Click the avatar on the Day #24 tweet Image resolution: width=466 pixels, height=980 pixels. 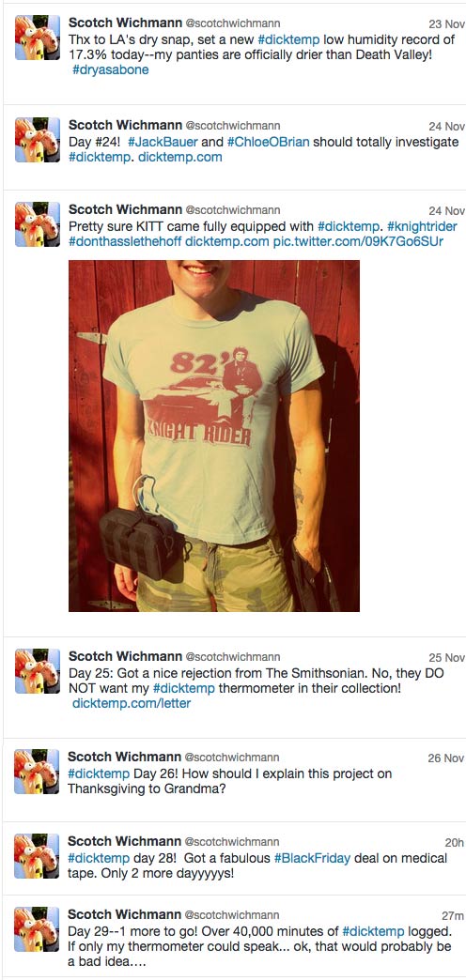pyautogui.click(x=38, y=139)
